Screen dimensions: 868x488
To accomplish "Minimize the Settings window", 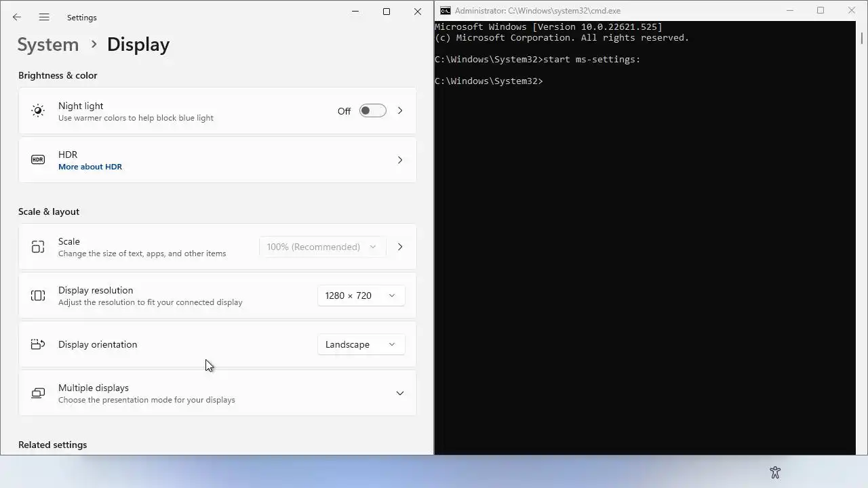I will click(355, 12).
